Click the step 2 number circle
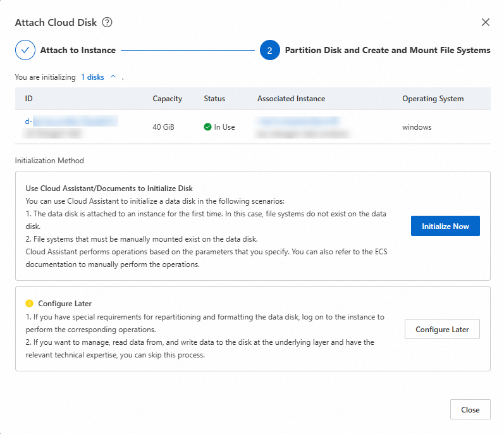The width and height of the screenshot is (504, 434). click(269, 51)
